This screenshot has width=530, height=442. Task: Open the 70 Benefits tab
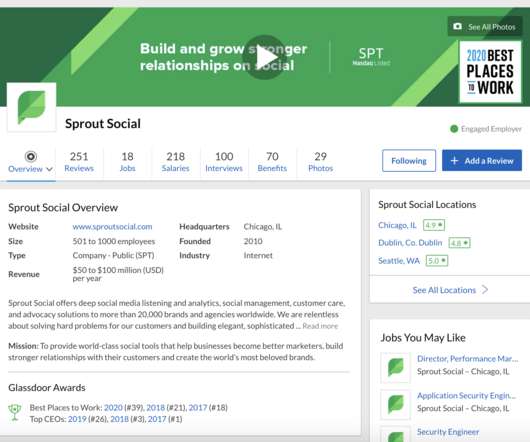272,162
